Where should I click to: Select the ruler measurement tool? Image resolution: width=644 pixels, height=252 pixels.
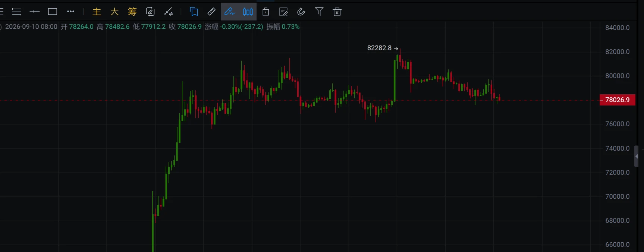click(211, 12)
